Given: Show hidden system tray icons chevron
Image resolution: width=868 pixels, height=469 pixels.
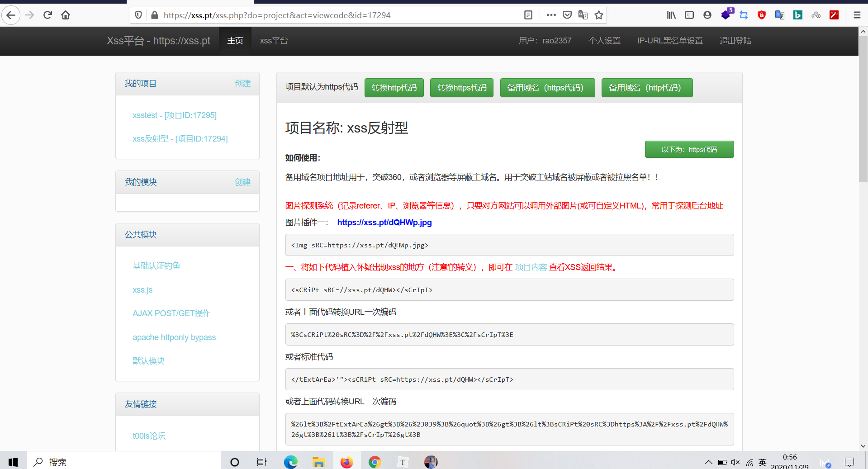Looking at the screenshot, I should tap(708, 462).
